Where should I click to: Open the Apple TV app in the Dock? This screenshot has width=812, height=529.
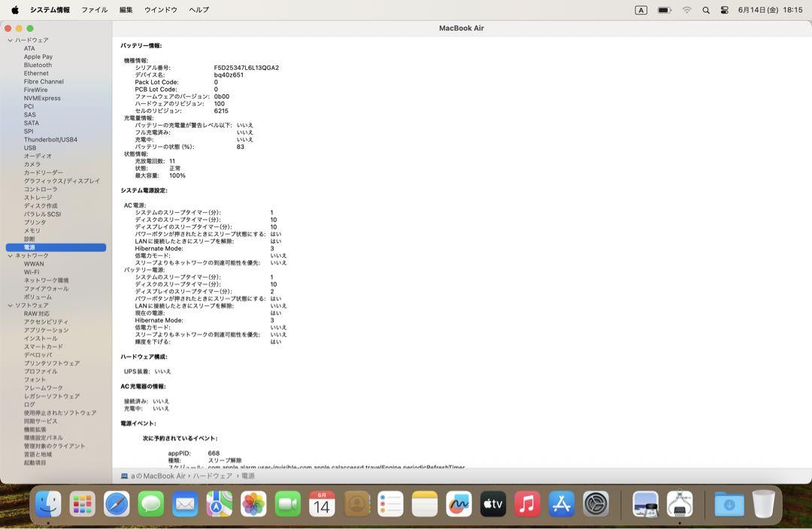(x=493, y=503)
